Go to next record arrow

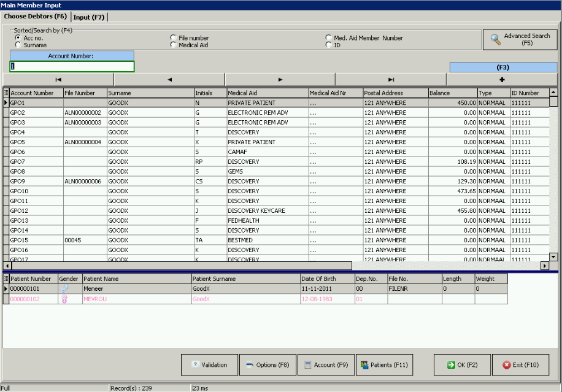tap(280, 80)
